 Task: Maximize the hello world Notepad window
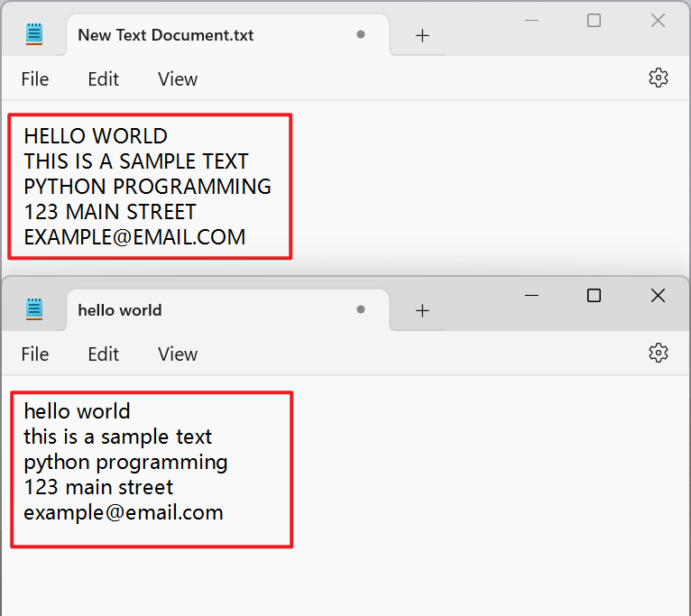(x=594, y=295)
